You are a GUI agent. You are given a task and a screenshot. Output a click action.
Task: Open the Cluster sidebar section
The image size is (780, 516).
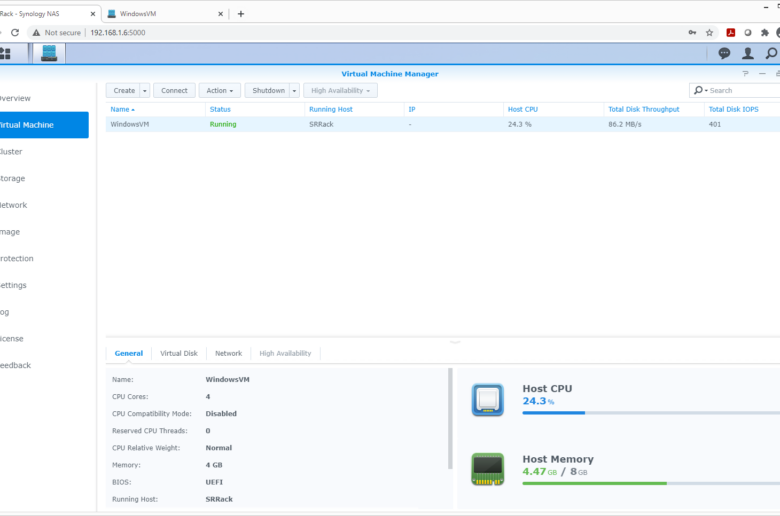point(44,152)
